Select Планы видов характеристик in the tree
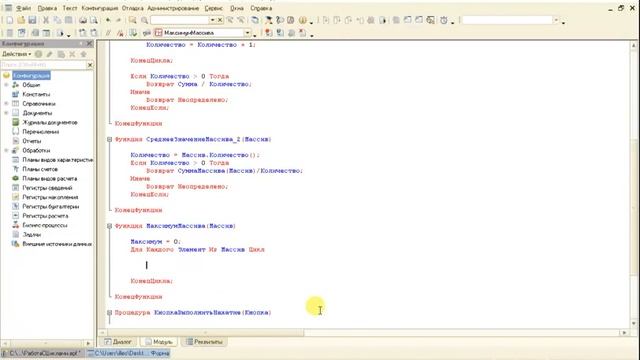The width and height of the screenshot is (640, 360). 58,160
